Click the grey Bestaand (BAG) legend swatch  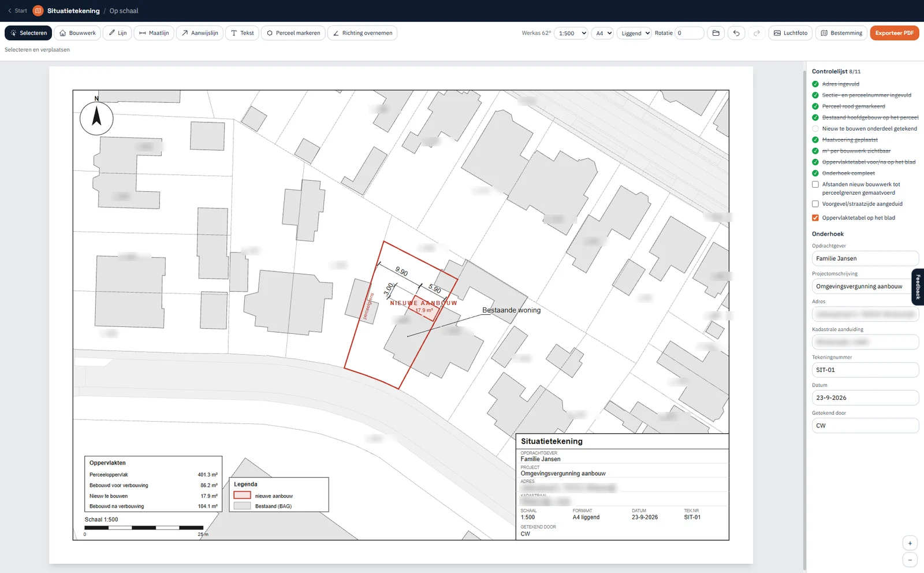click(242, 505)
